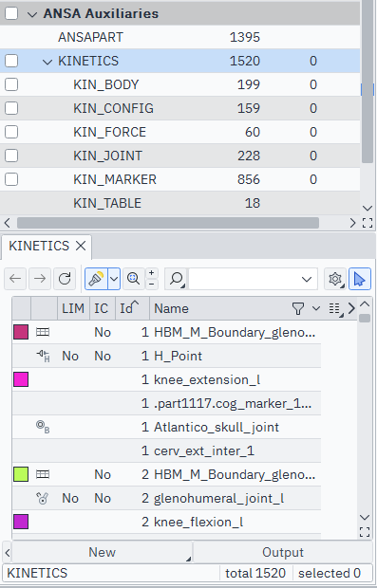Open the flashlight tool dropdown arrow

coord(114,279)
